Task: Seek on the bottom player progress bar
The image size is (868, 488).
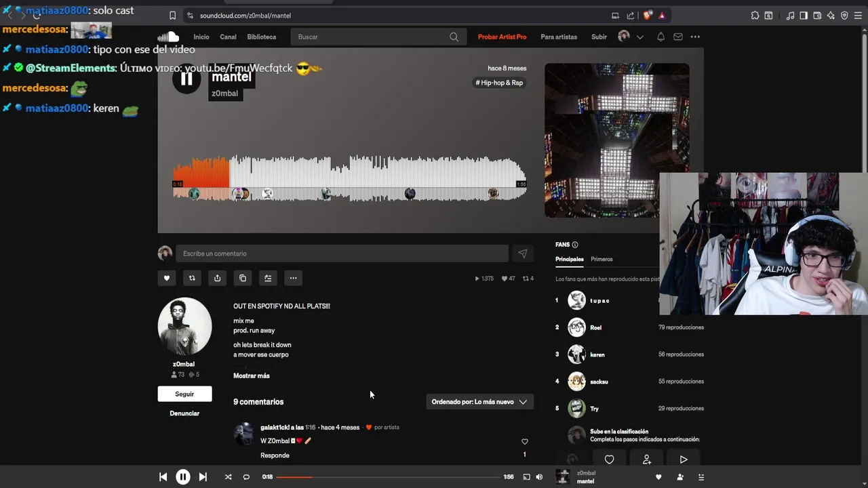Action: [388, 477]
